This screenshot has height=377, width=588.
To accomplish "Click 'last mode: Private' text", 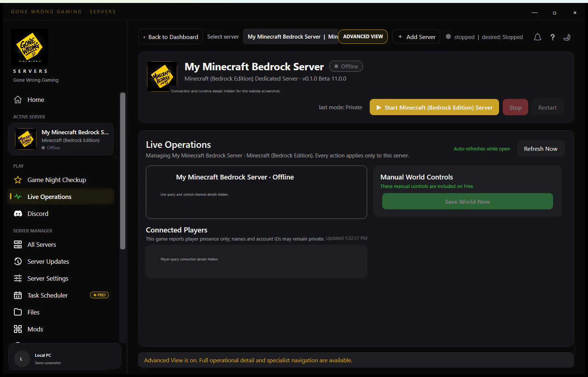I will (x=340, y=107).
